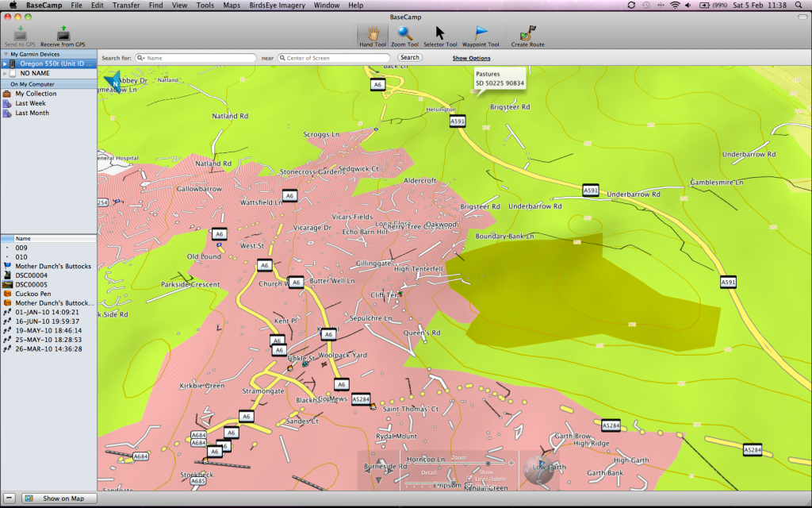Select the Zoom Tool magnifier
Image resolution: width=812 pixels, height=508 pixels.
[x=404, y=33]
